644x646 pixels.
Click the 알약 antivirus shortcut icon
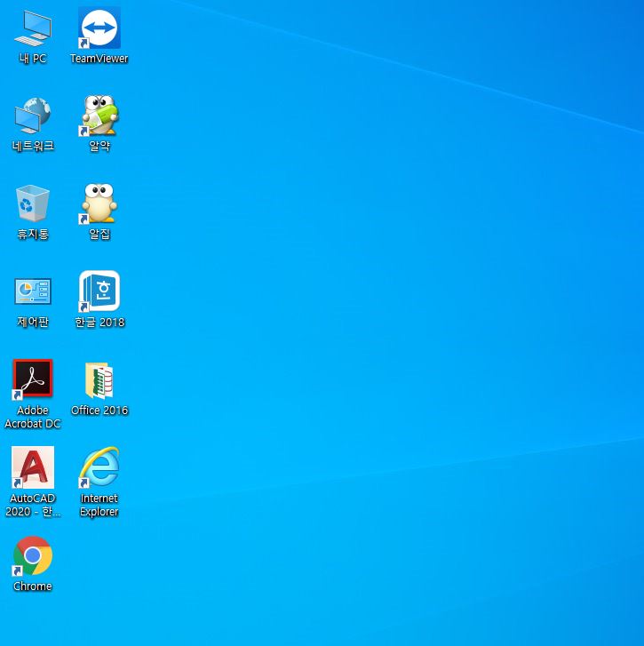(99, 115)
